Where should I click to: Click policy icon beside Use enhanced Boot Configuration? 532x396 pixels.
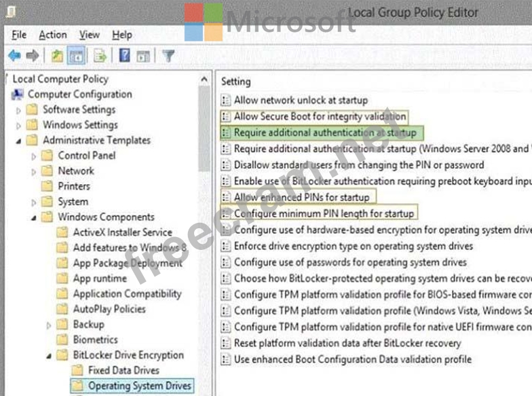[225, 359]
